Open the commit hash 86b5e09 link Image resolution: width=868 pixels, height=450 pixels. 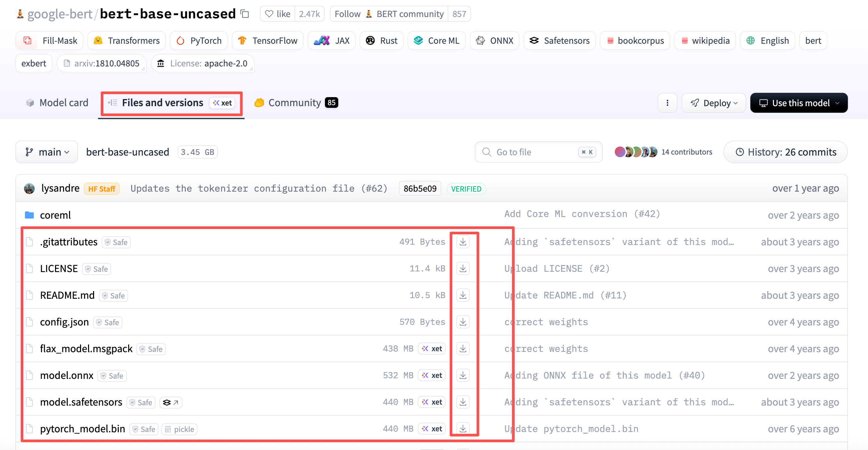pos(420,189)
